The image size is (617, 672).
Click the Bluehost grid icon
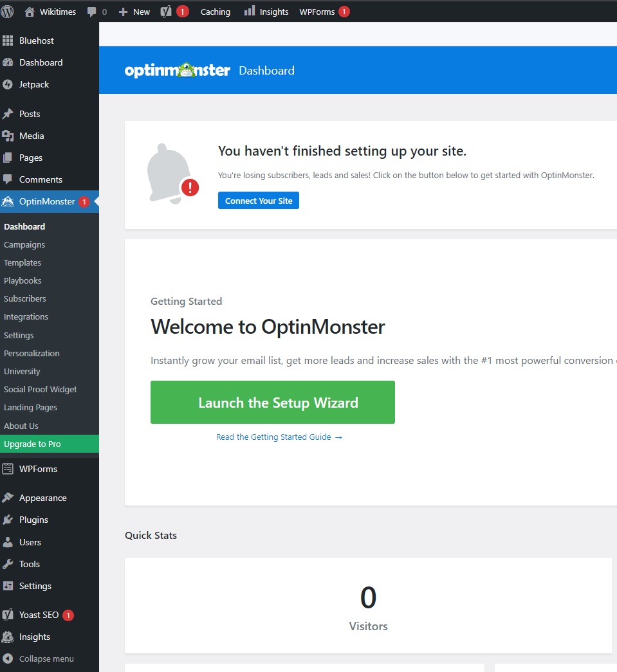pos(8,41)
